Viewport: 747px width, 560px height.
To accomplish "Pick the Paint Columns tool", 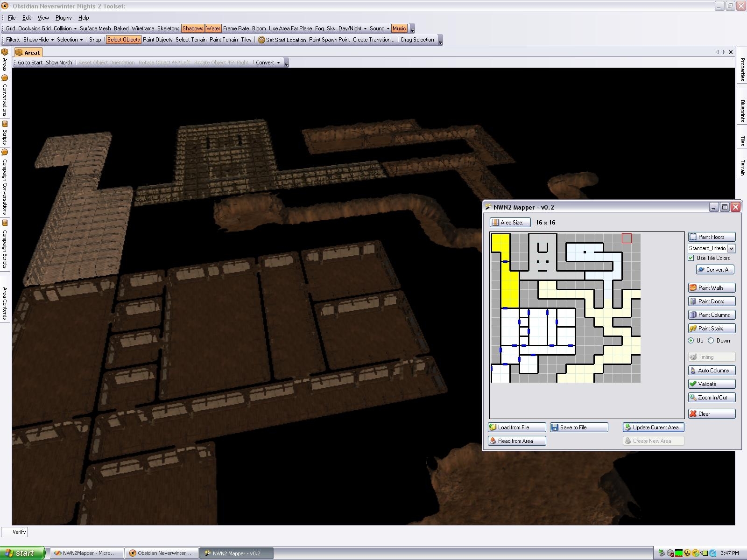I will pos(711,315).
